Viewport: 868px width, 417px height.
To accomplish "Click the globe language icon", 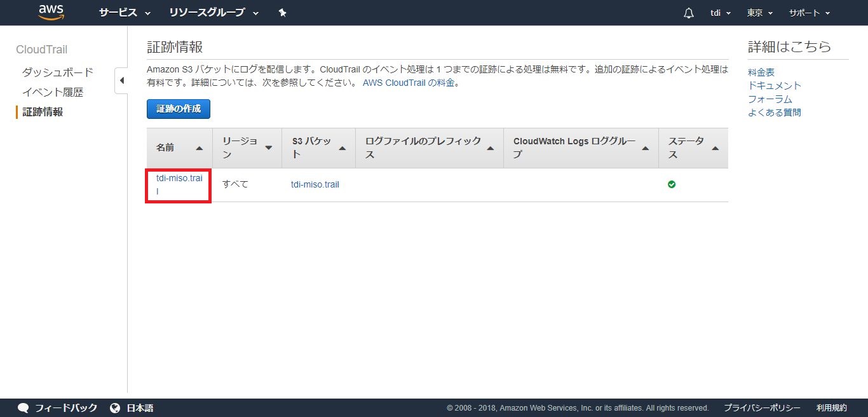I will coord(115,407).
